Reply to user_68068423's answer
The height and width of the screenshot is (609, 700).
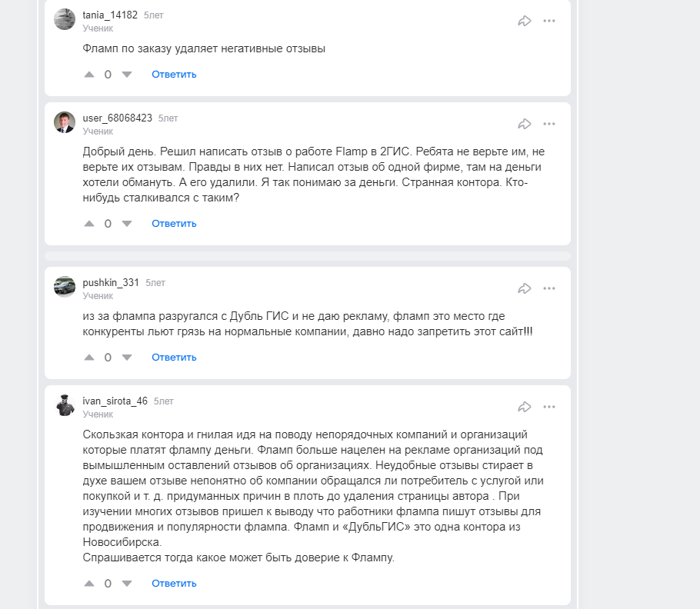pyautogui.click(x=174, y=224)
